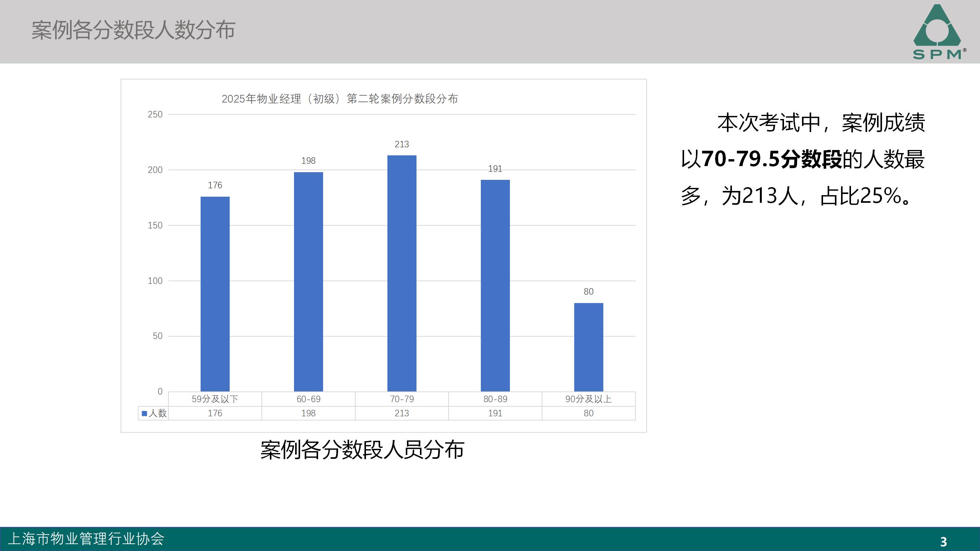The width and height of the screenshot is (980, 551).
Task: Select the data label 213 above the tallest bar
Action: (x=401, y=145)
